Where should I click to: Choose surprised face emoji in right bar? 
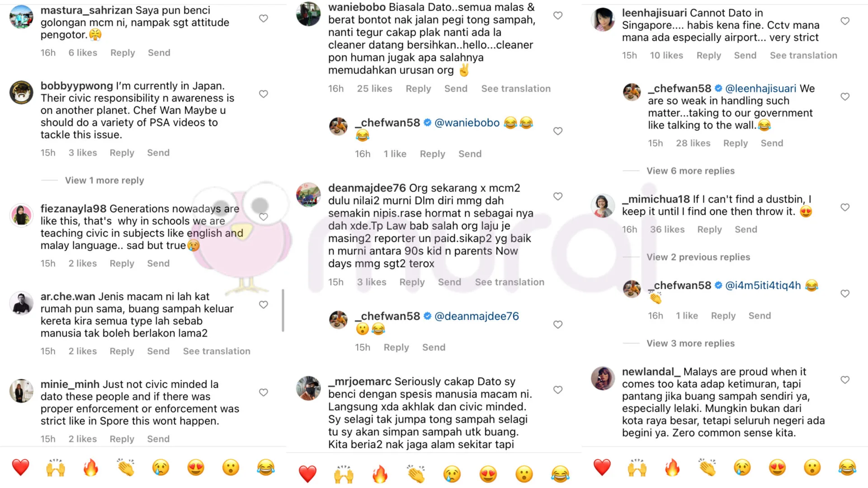pos(812,467)
